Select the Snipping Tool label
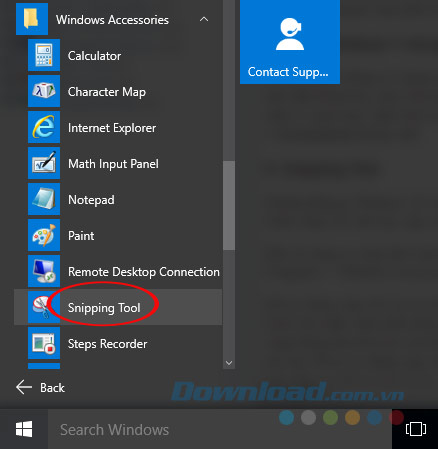The height and width of the screenshot is (449, 438). tap(104, 308)
